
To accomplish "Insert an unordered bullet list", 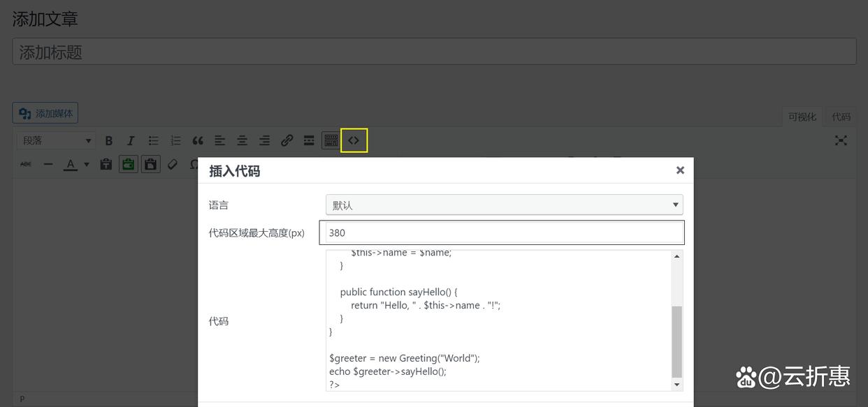I will tap(153, 140).
